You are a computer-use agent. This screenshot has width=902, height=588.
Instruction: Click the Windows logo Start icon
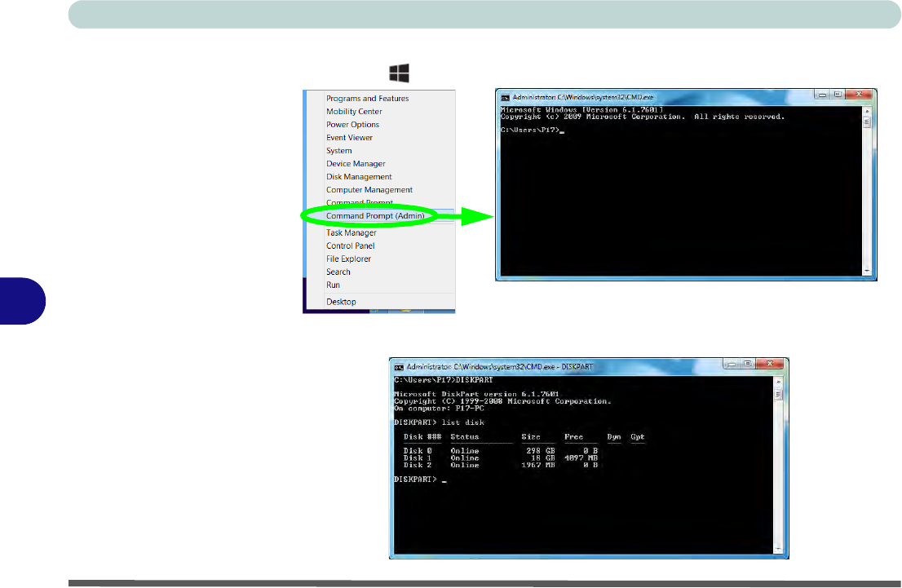pos(400,73)
